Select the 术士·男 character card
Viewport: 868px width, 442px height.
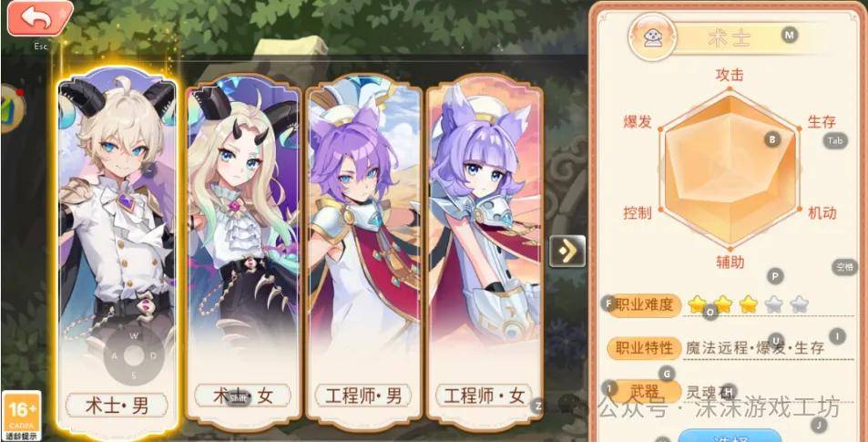pos(117,252)
